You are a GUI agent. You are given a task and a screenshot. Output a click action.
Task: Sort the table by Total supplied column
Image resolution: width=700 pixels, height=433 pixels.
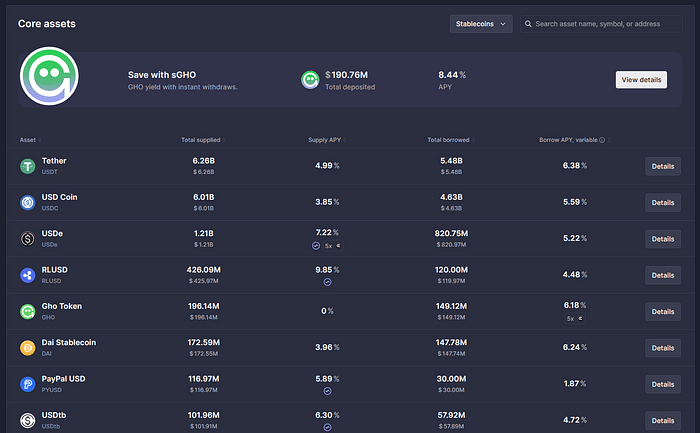(202, 140)
